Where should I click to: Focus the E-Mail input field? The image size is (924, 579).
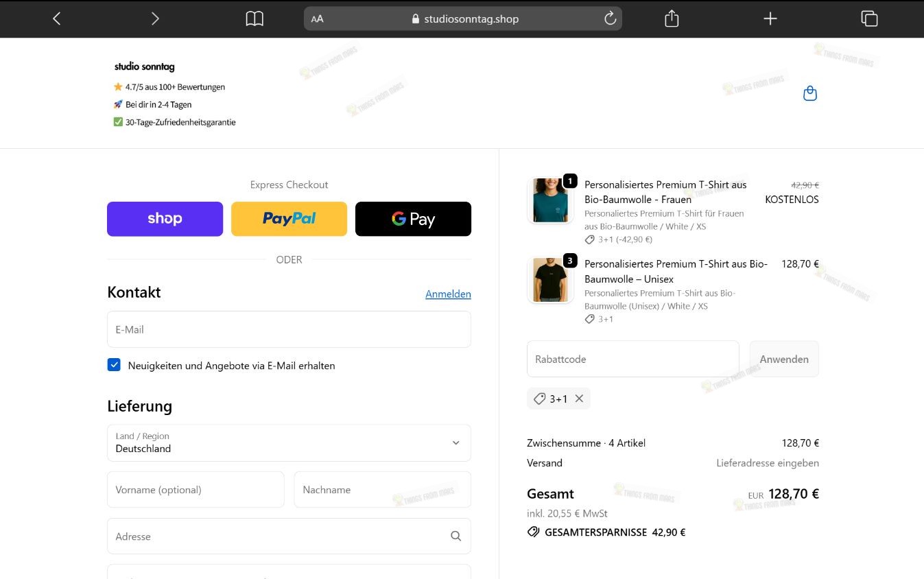pos(289,329)
